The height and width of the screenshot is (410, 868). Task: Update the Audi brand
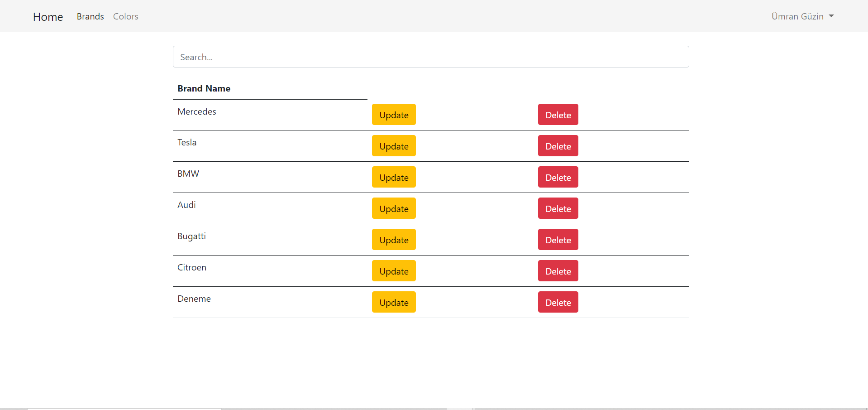click(x=393, y=208)
